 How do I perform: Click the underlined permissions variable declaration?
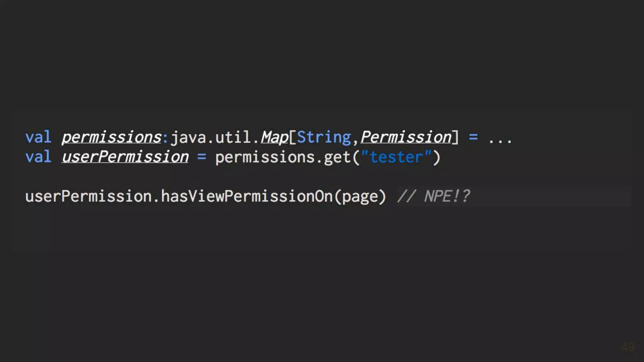point(111,137)
